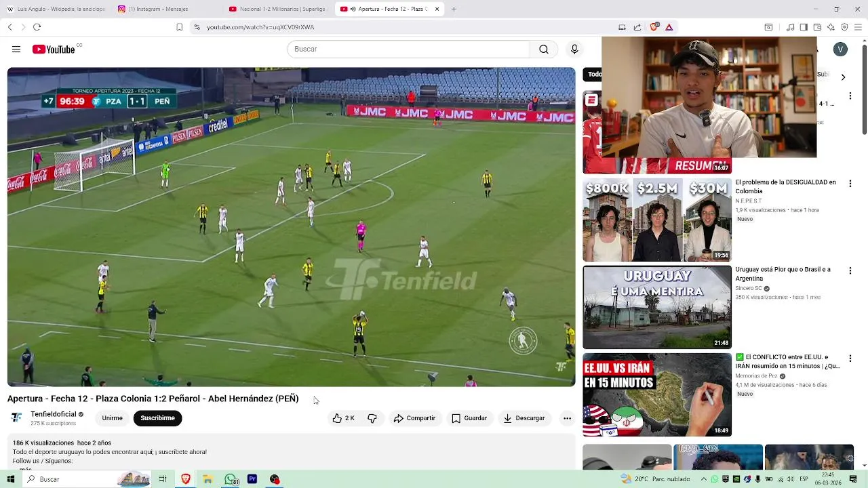Click the Descargar download button
868x488 pixels.
pos(524,418)
